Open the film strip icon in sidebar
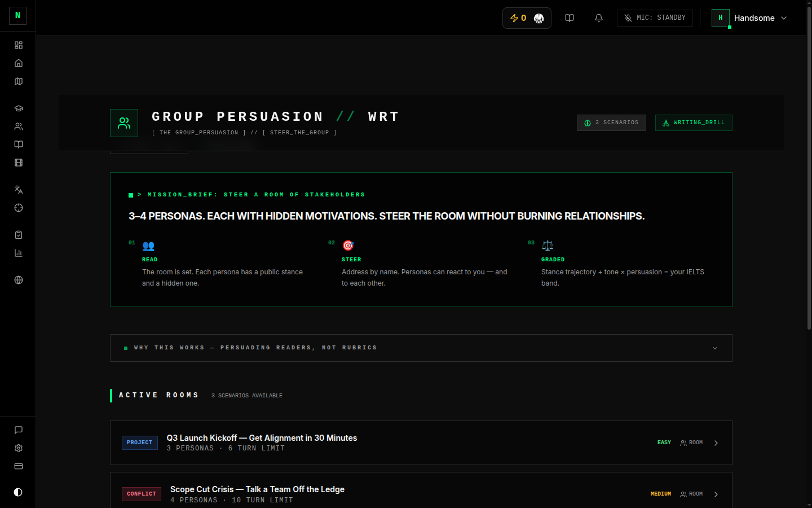812x508 pixels. (19, 163)
